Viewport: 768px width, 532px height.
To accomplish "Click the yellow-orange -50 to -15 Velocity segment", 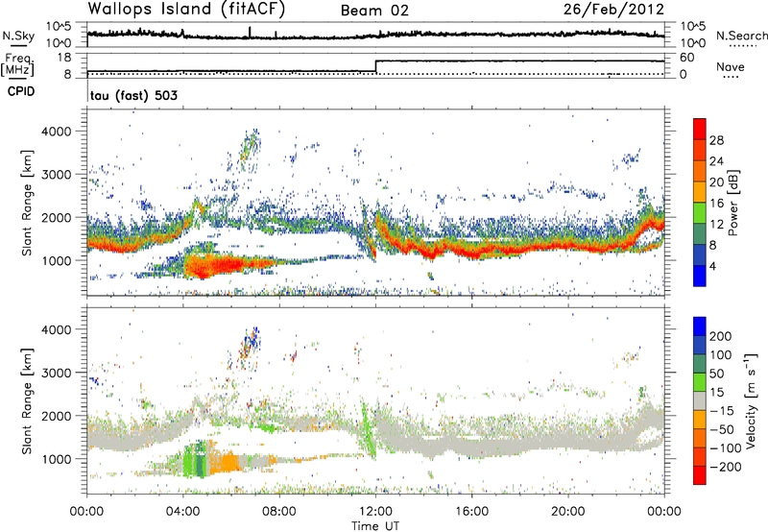I will pyautogui.click(x=700, y=420).
